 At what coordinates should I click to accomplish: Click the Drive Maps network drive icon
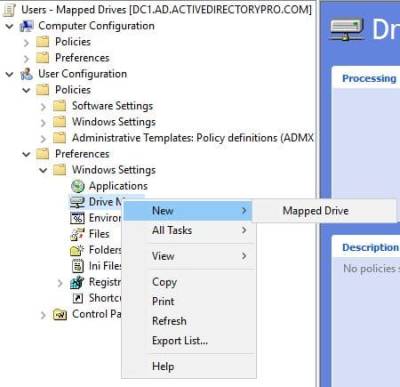tap(77, 202)
